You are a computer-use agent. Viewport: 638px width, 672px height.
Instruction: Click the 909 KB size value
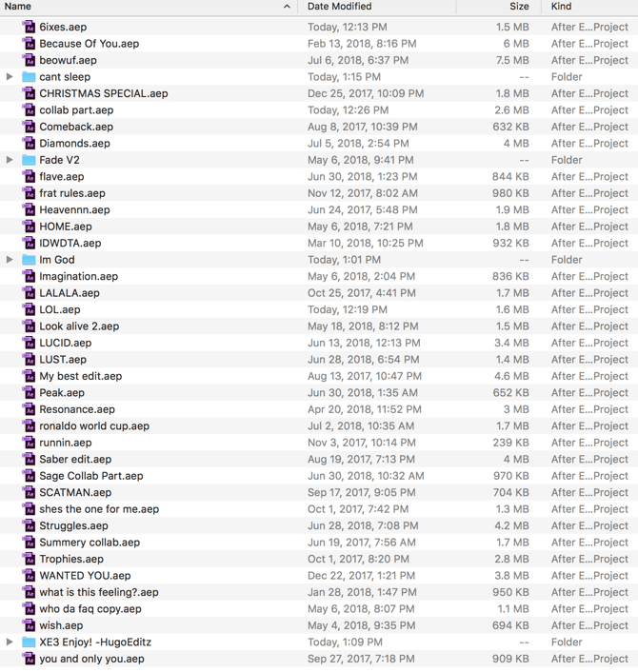coord(510,659)
